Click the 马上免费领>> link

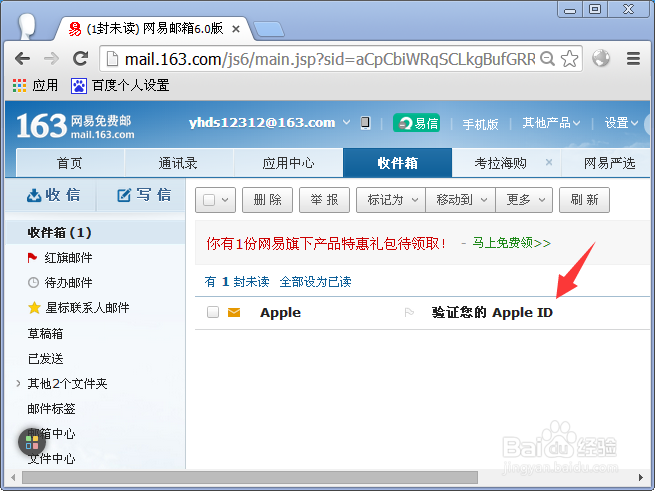[511, 243]
